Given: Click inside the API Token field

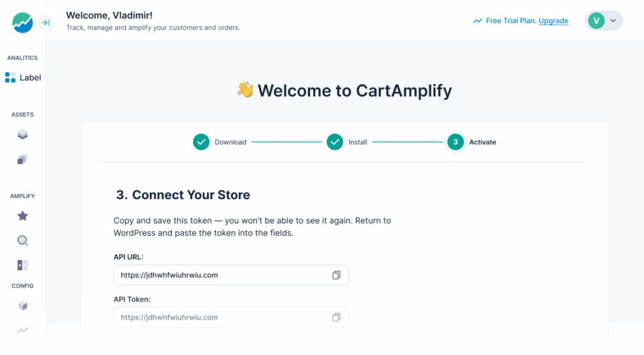Looking at the screenshot, I should [220, 317].
